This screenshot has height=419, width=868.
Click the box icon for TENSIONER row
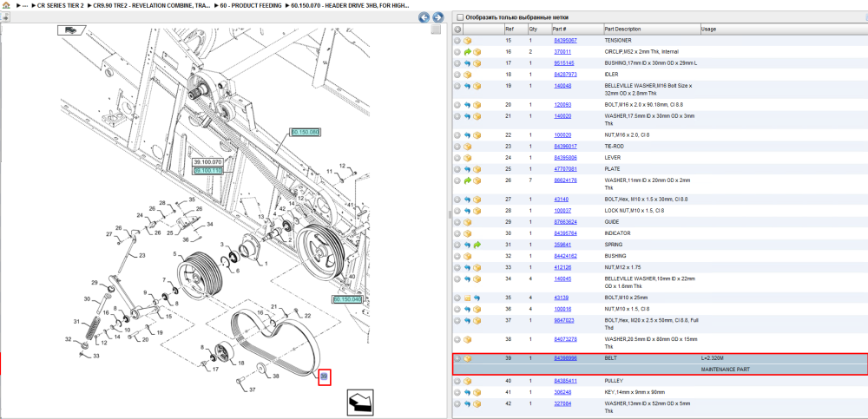468,41
